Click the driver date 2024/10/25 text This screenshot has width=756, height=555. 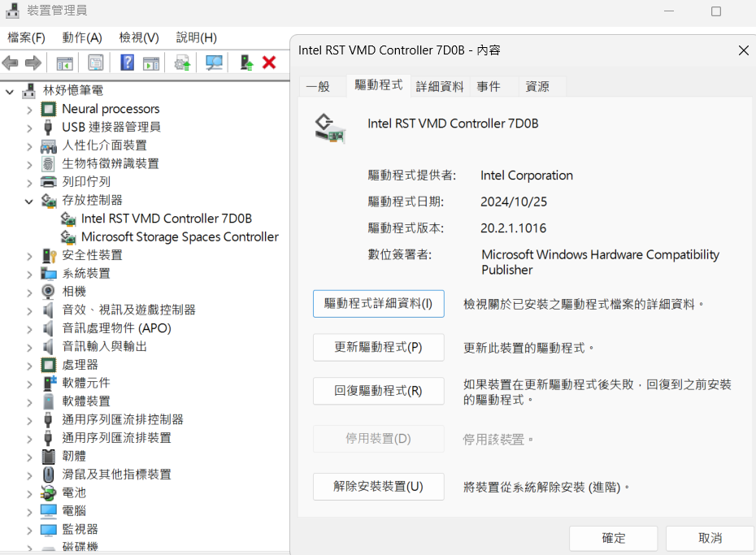pos(514,202)
